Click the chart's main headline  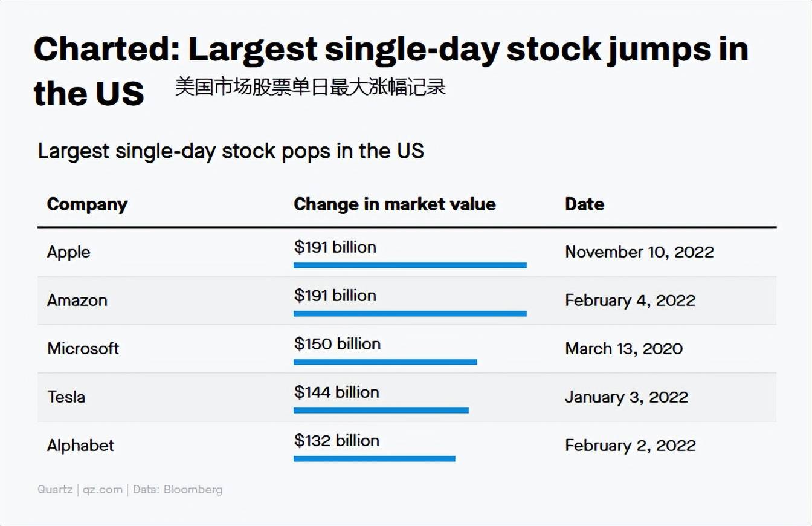391,71
